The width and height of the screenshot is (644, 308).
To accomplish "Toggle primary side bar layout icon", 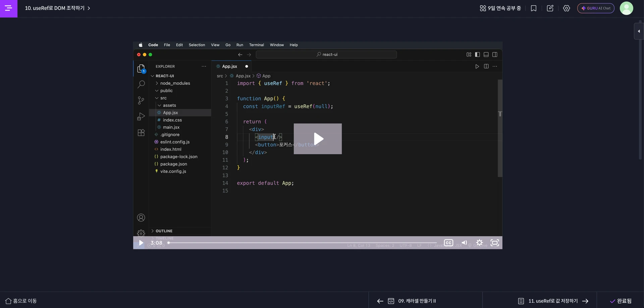I will (477, 55).
